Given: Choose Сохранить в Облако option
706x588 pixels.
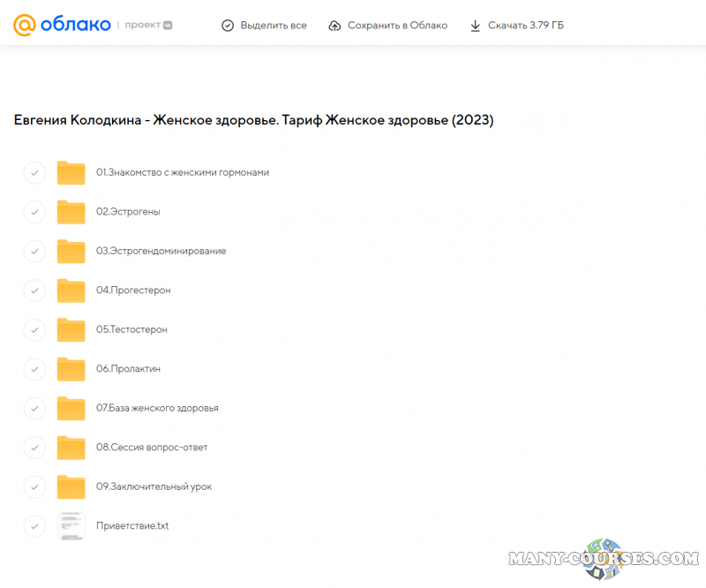Looking at the screenshot, I should (x=397, y=26).
